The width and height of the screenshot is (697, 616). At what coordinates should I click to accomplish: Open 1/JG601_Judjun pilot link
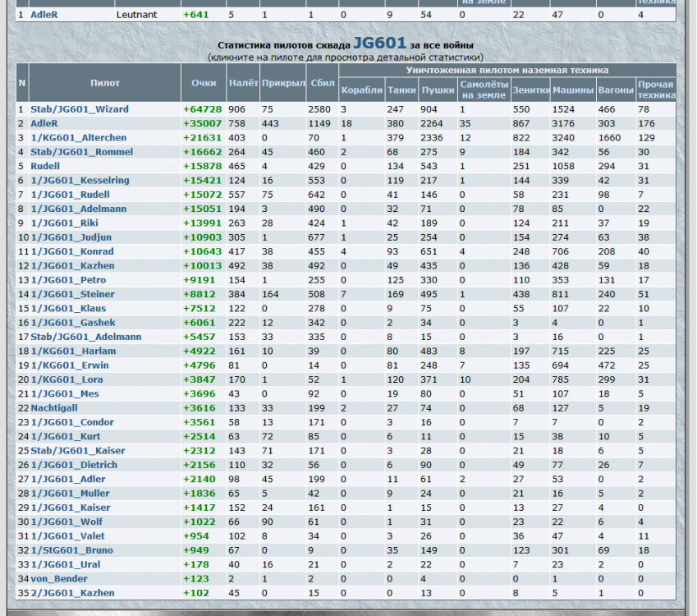coord(71,237)
